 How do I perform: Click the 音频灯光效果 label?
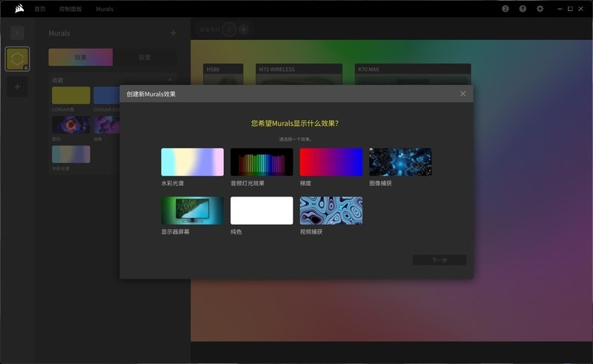pos(248,183)
